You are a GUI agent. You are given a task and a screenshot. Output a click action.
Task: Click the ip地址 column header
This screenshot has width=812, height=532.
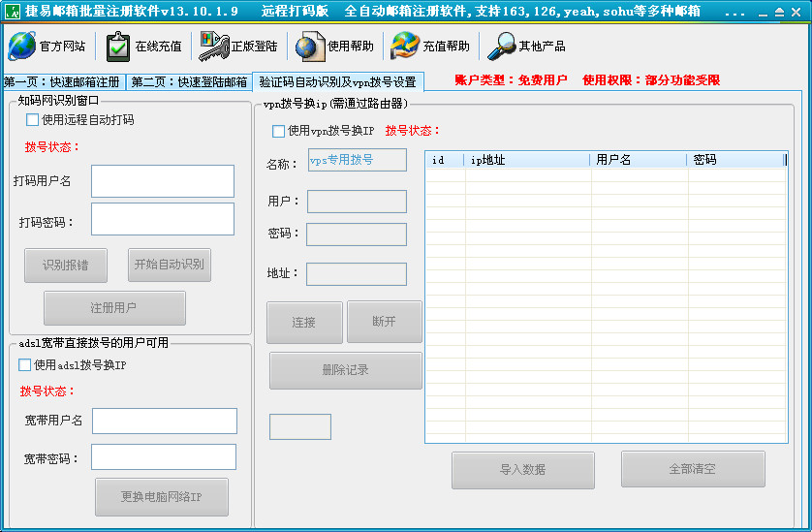click(527, 160)
